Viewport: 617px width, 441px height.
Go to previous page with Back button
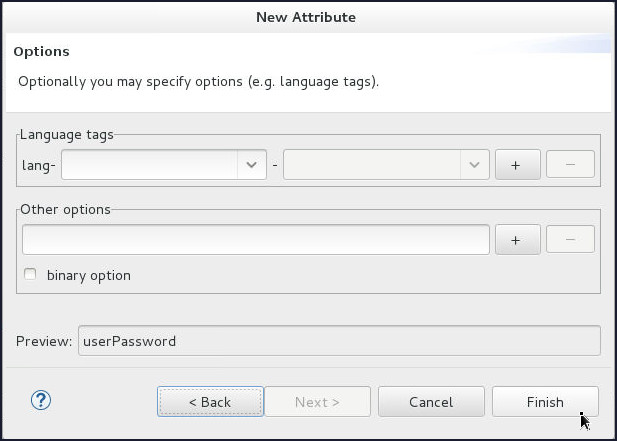click(210, 402)
